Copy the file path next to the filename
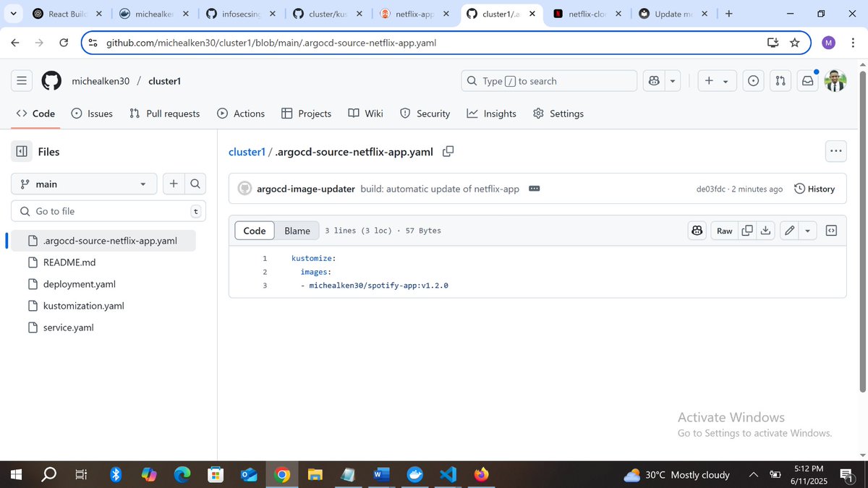Screen dimensions: 868x488 coord(448,152)
